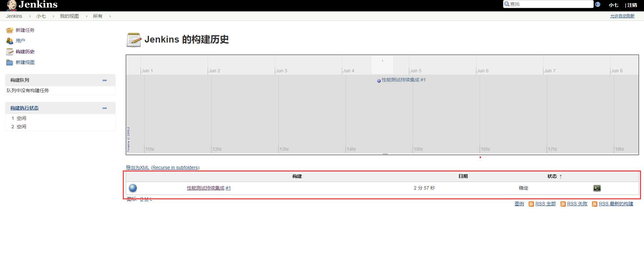Click the RSS 全部 feed icon
The width and height of the screenshot is (644, 271).
(531, 204)
